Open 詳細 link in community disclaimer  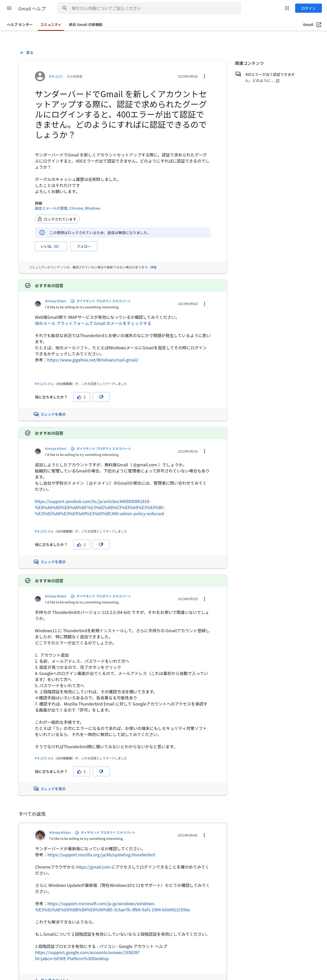[153, 267]
